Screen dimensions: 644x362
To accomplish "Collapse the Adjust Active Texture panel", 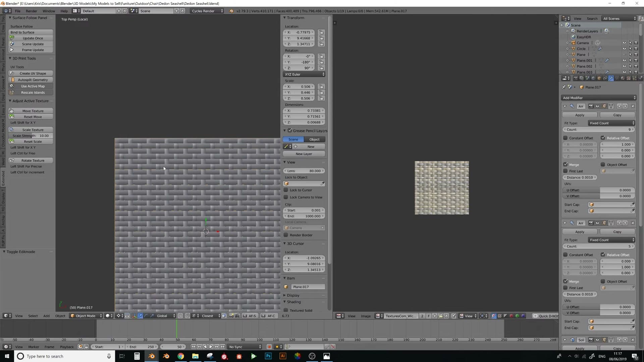I will tap(30, 101).
